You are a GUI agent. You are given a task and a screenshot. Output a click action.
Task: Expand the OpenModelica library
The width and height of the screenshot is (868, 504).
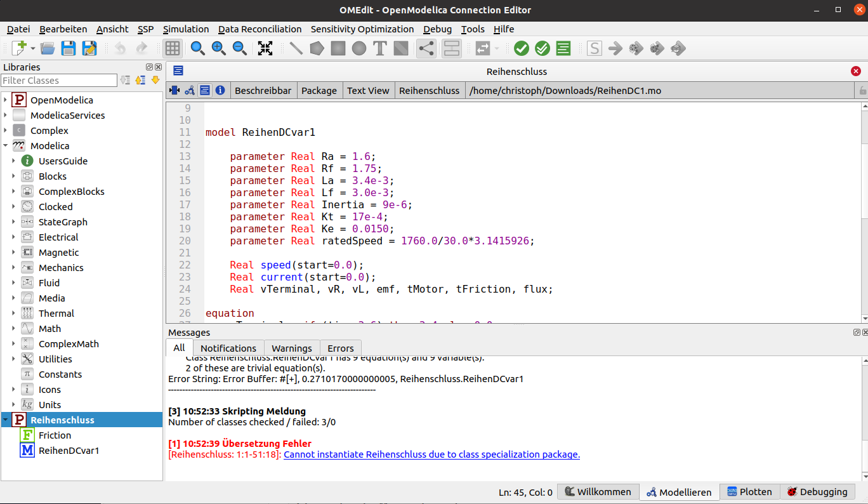point(6,100)
